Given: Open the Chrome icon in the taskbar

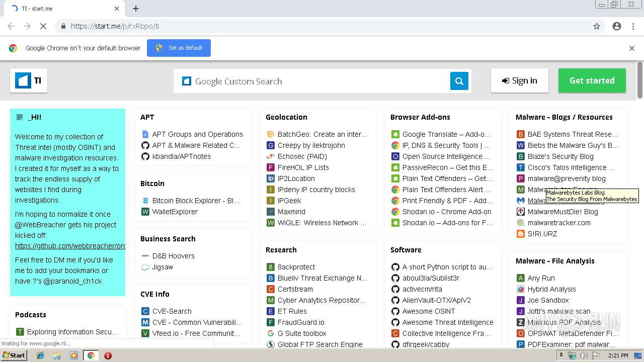Looking at the screenshot, I should (x=91, y=355).
